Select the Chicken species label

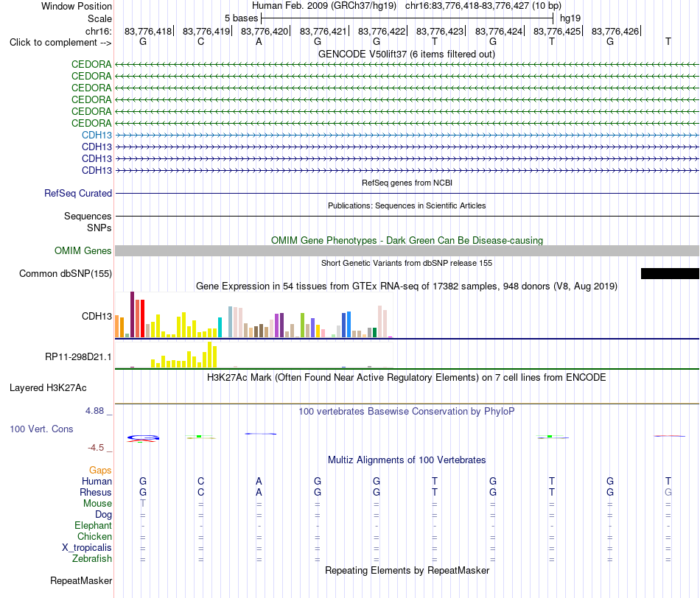pos(94,536)
